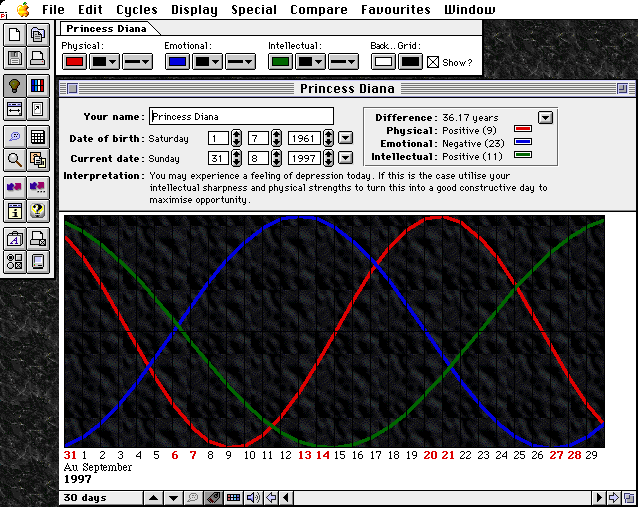Viewport: 638px width, 507px height.
Task: Open the Date of birth popup arrow
Action: click(x=345, y=138)
